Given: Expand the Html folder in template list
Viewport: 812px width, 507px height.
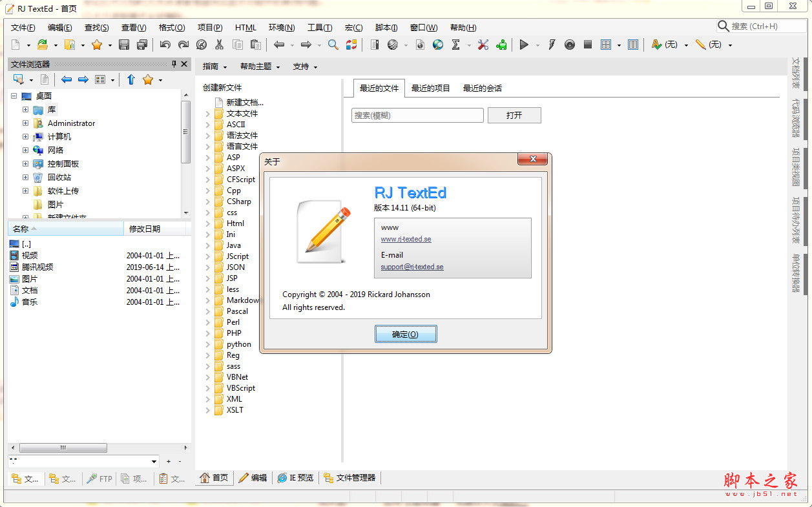Looking at the screenshot, I should pyautogui.click(x=208, y=223).
